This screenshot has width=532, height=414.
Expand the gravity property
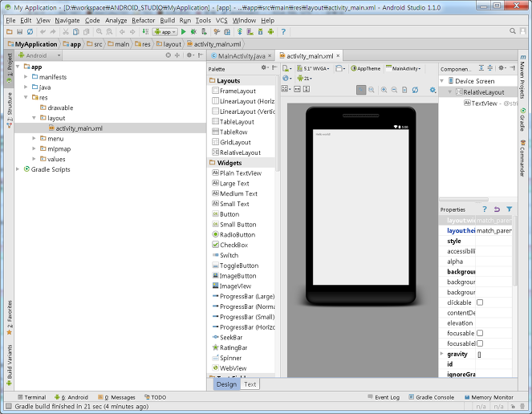coord(442,354)
